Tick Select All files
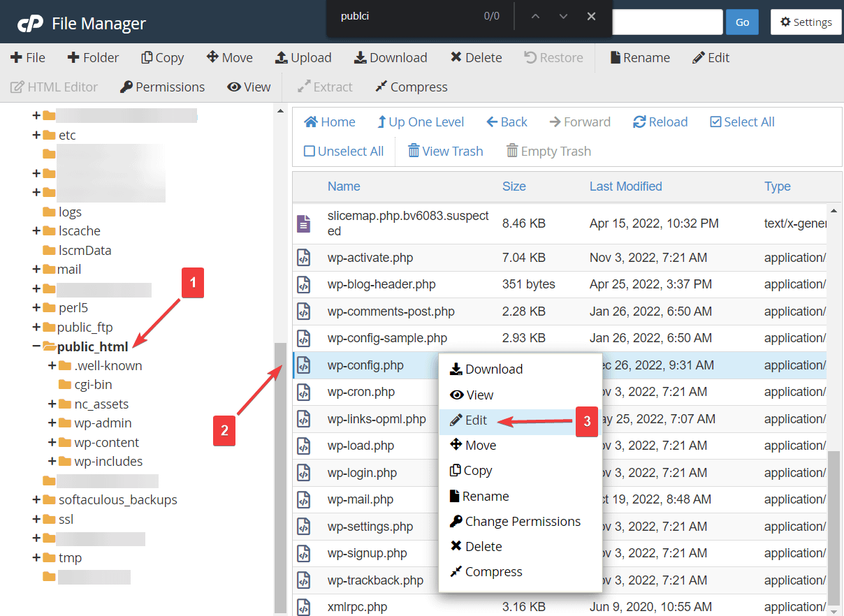The image size is (844, 616). click(x=742, y=122)
